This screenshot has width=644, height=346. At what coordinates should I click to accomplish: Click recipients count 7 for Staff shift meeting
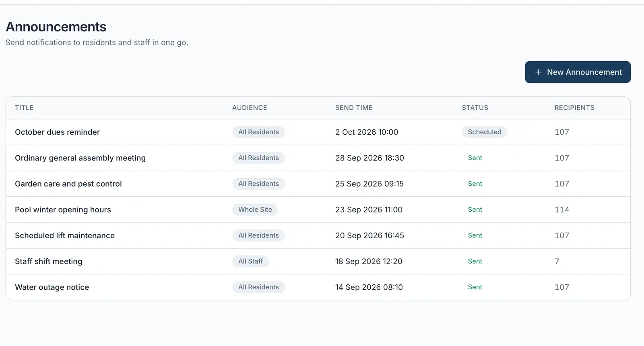click(x=557, y=261)
